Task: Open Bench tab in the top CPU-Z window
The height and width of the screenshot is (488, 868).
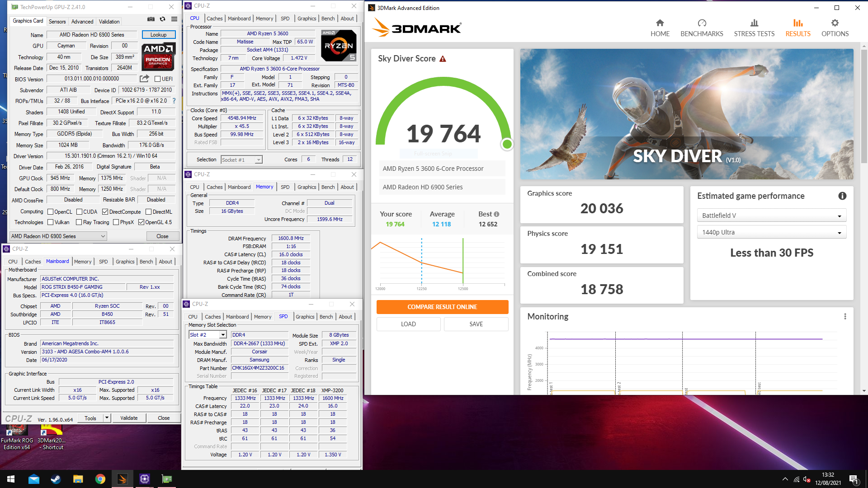Action: click(x=328, y=19)
